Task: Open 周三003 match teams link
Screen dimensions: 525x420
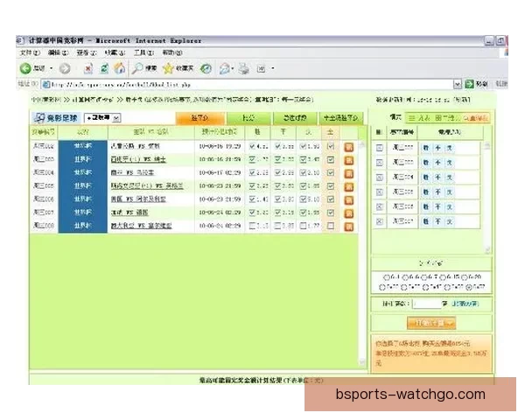Action: click(138, 159)
